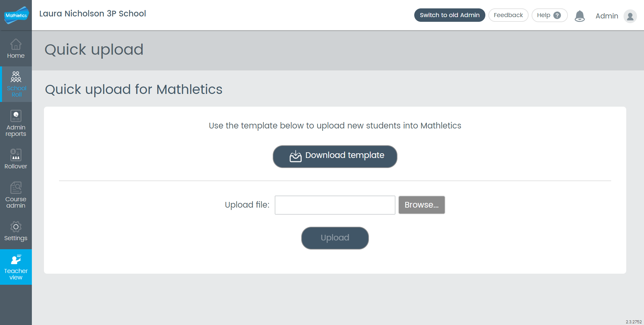This screenshot has width=644, height=325.
Task: Open the Admin reports icon
Action: tap(16, 116)
